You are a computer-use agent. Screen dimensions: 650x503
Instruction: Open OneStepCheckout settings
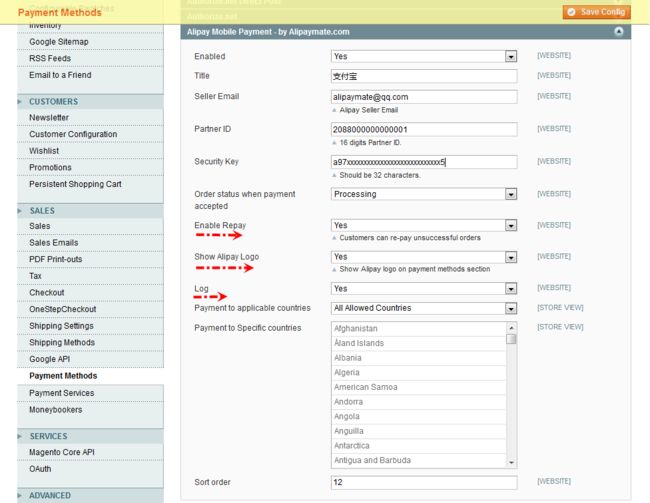click(x=90, y=309)
